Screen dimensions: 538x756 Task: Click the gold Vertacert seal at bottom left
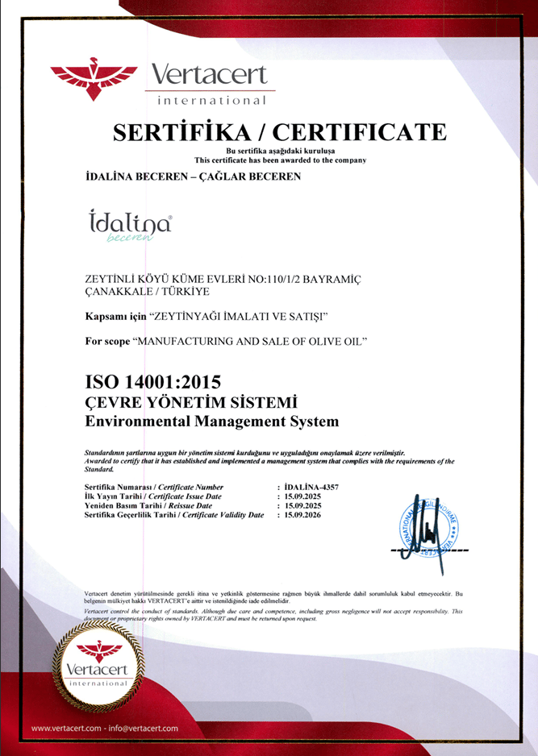(x=98, y=667)
